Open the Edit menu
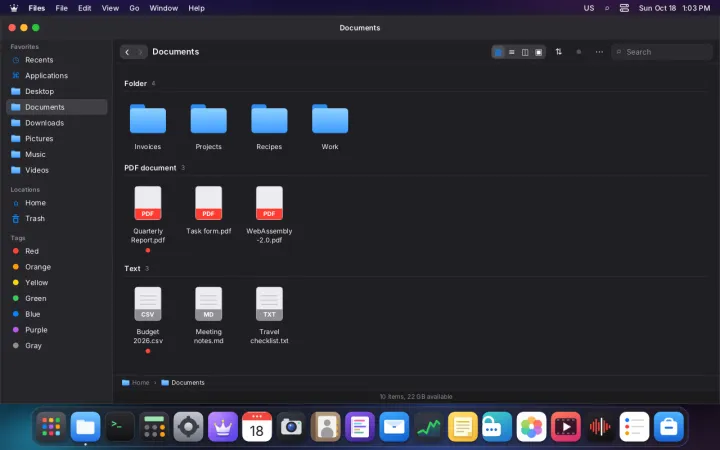Viewport: 720px width, 450px height. tap(84, 8)
